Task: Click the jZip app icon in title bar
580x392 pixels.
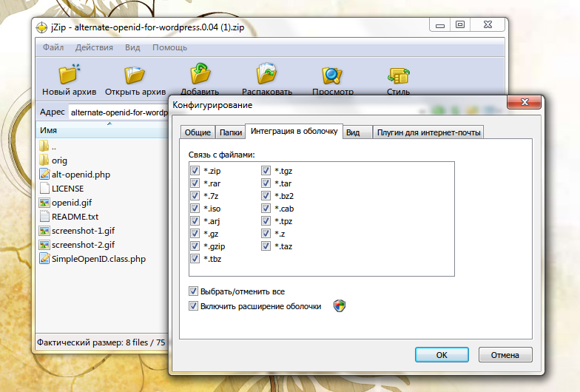Action: click(41, 27)
